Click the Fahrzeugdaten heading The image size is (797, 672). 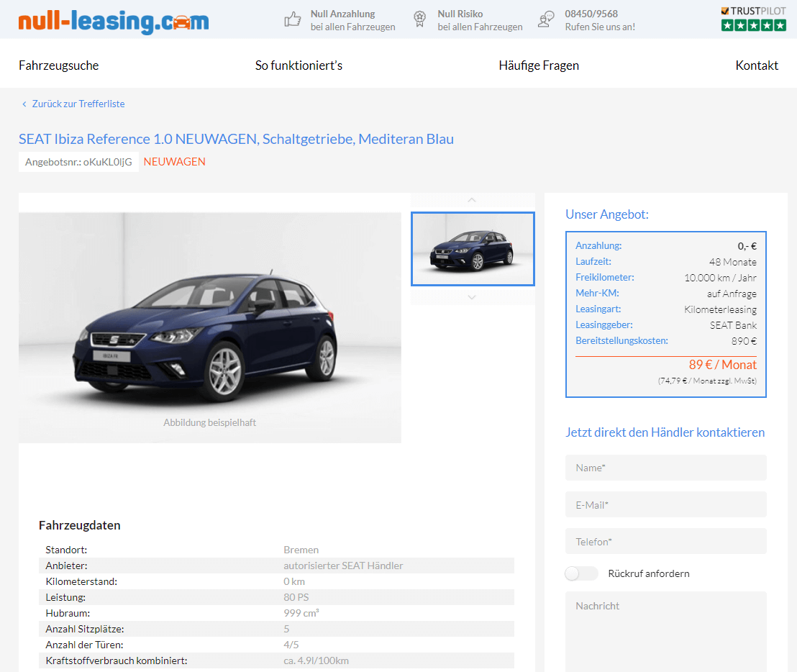pos(79,525)
